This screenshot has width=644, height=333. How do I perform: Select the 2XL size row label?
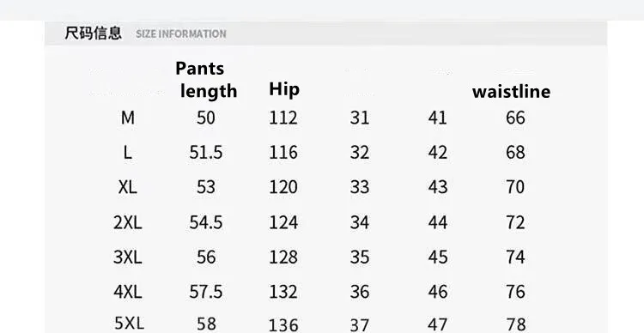point(128,222)
